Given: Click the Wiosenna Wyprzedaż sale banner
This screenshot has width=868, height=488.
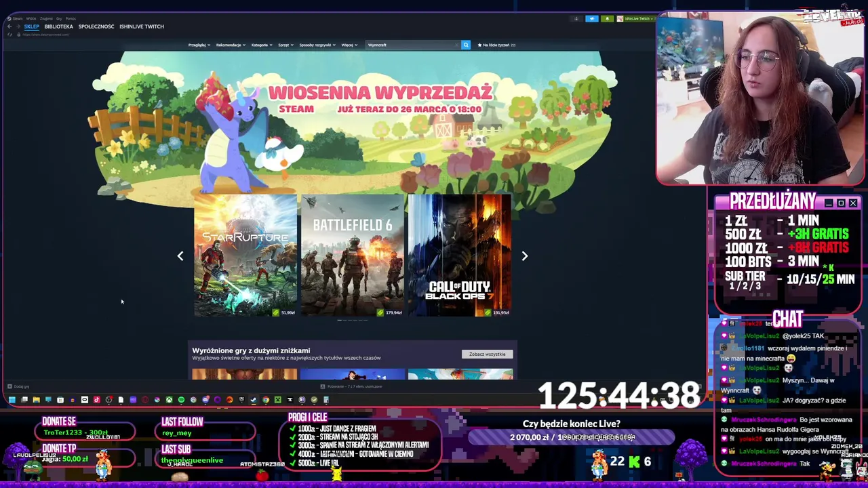Looking at the screenshot, I should pos(380,99).
